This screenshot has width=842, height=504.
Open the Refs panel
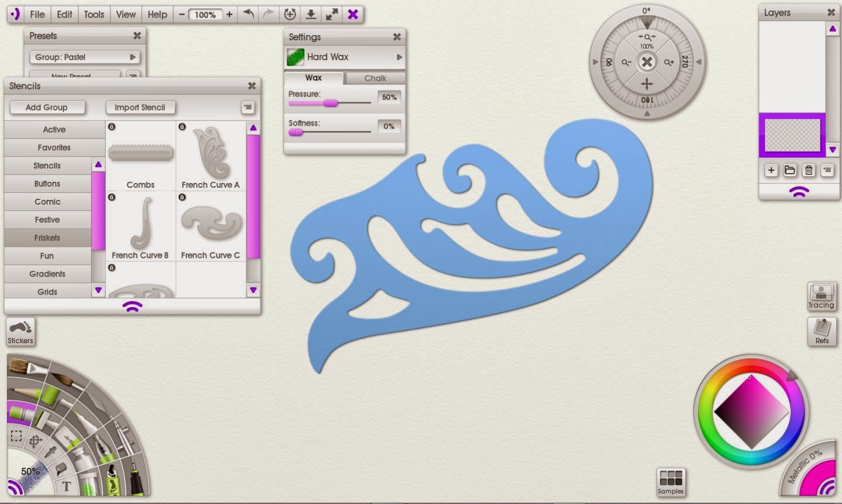coord(822,332)
